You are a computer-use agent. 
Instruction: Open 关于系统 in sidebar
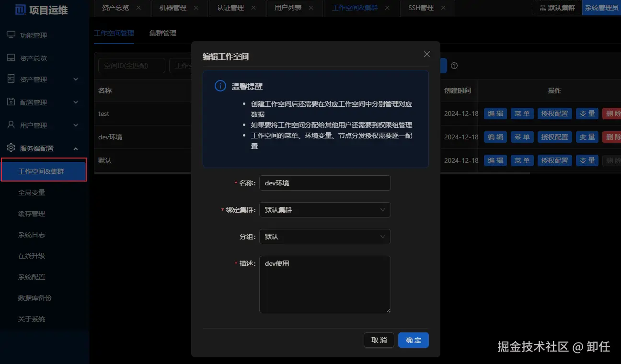point(32,319)
